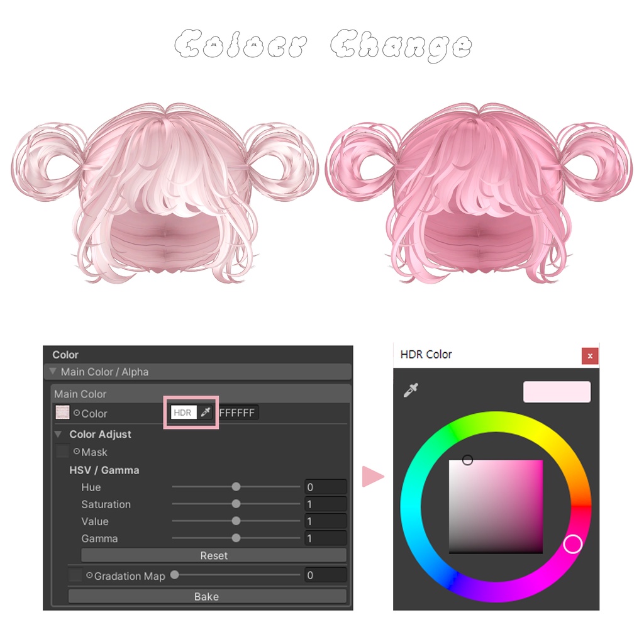Click the Gamma value input field

(x=326, y=538)
